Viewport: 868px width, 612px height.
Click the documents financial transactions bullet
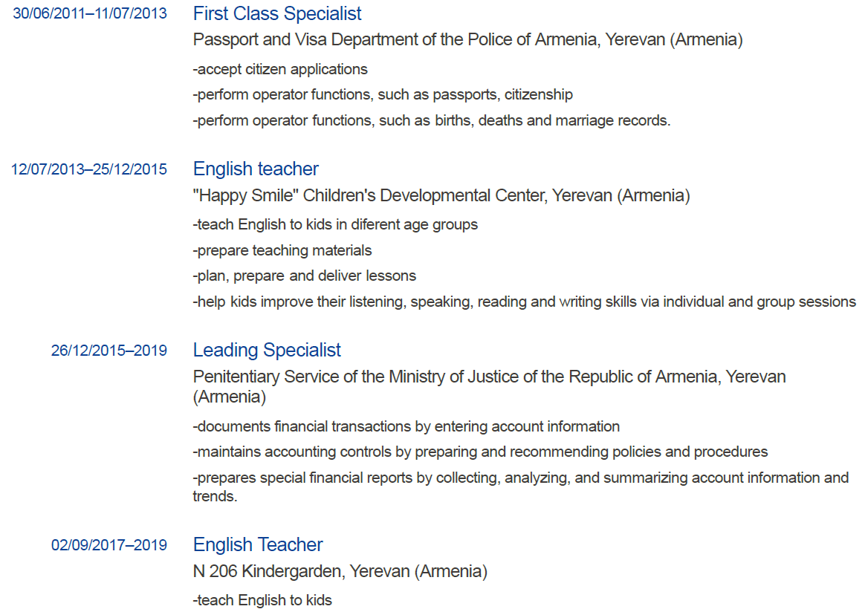pyautogui.click(x=406, y=426)
